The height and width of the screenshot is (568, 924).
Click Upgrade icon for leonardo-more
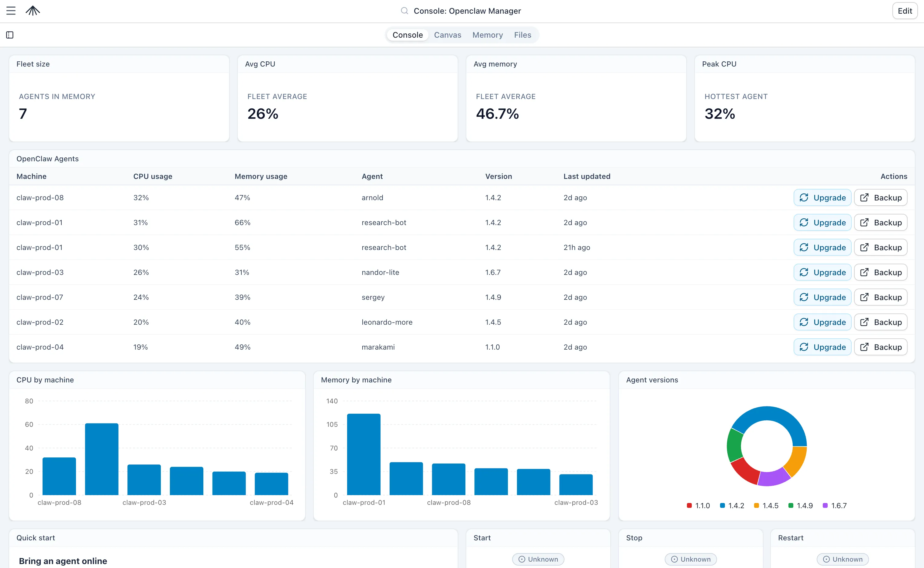coord(804,322)
